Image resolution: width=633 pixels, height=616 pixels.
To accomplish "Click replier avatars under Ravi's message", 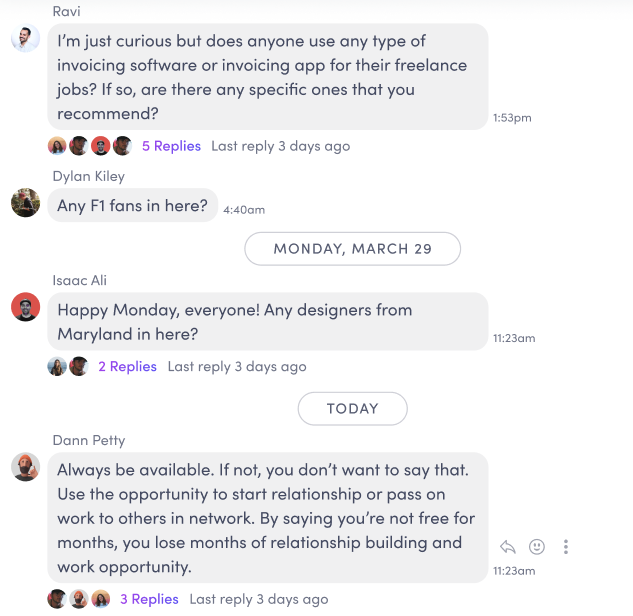I will coord(90,146).
